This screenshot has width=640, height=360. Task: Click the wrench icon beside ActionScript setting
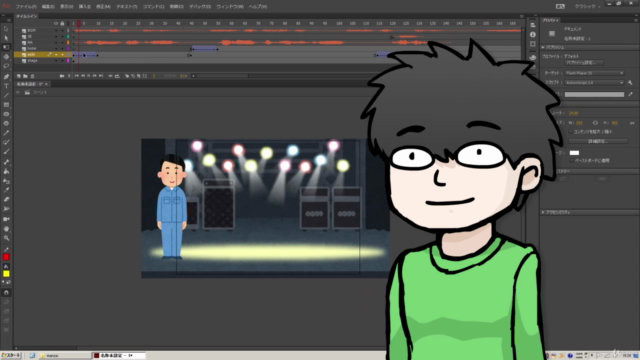pos(630,82)
